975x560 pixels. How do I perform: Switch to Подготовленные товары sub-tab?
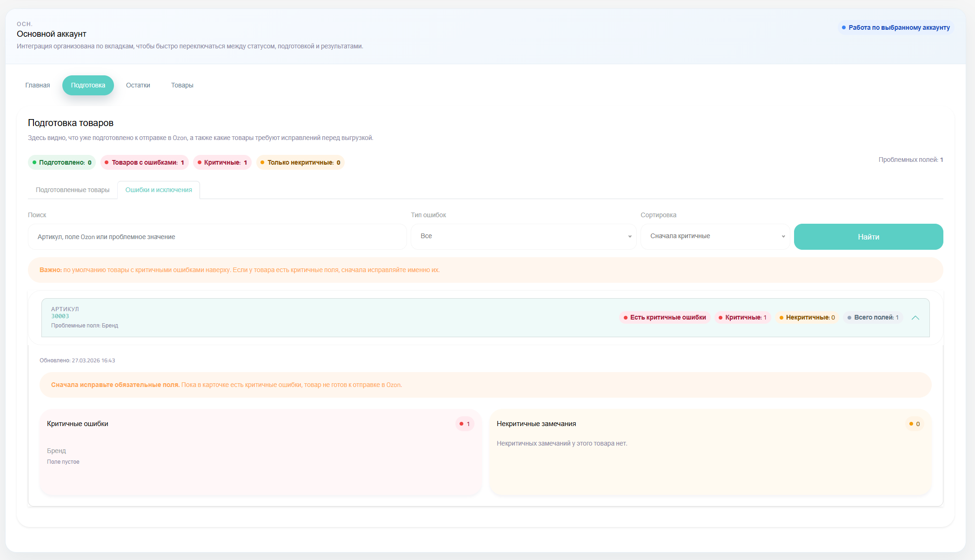tap(73, 190)
